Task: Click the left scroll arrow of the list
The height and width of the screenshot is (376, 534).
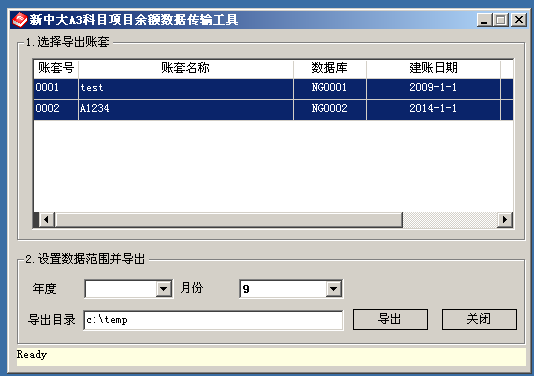Action: click(46, 220)
